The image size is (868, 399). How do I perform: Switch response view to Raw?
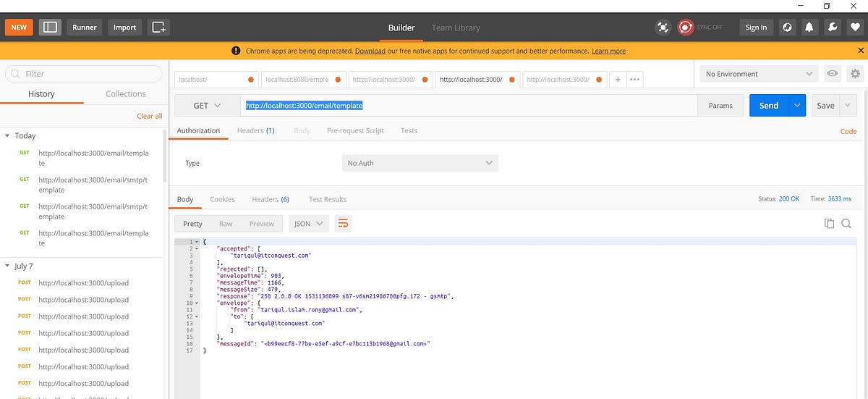coord(226,224)
